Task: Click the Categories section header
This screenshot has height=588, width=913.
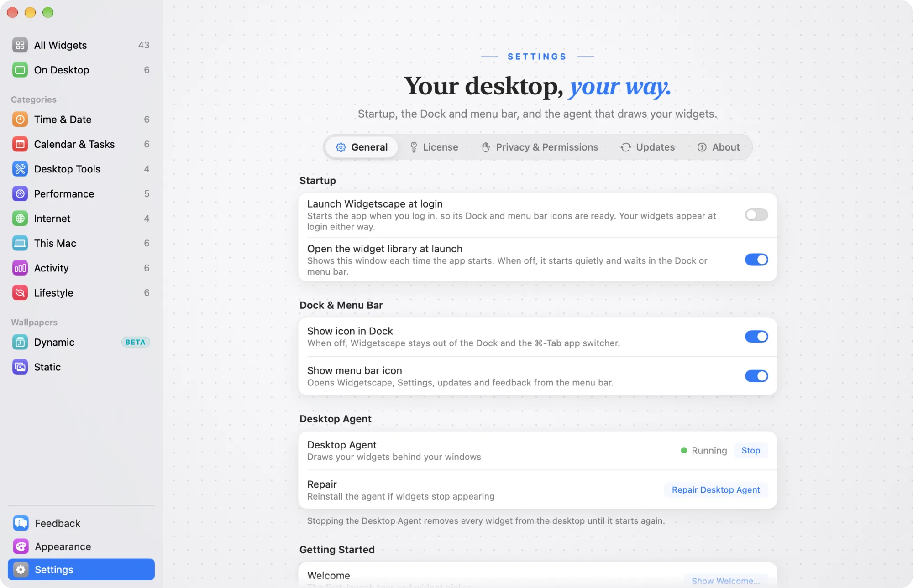Action: click(x=34, y=99)
